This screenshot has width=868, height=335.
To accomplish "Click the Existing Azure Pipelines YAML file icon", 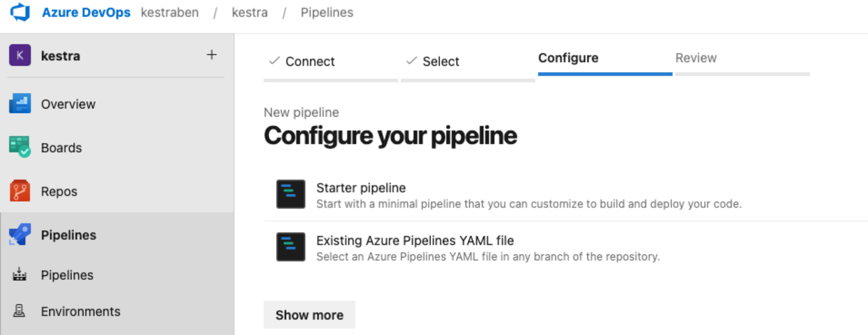I will click(x=291, y=247).
